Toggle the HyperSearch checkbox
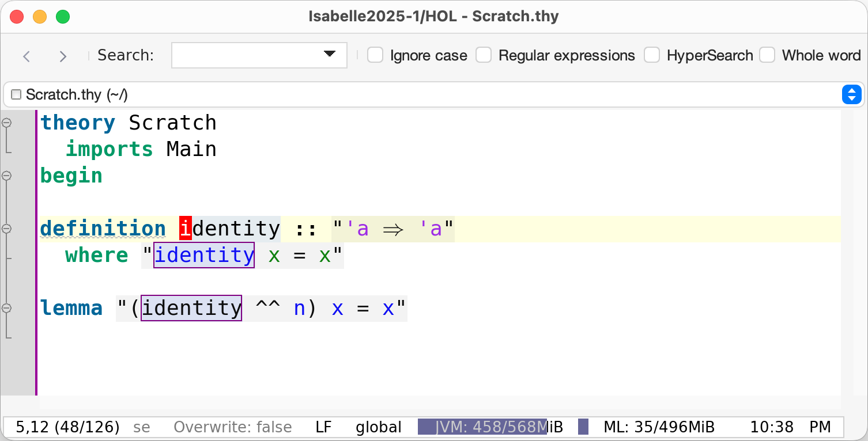The image size is (868, 441). pyautogui.click(x=652, y=55)
